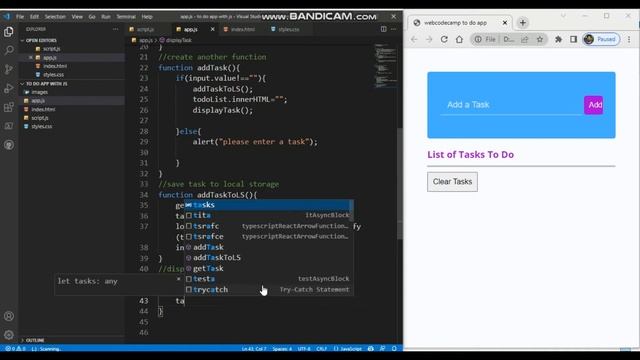This screenshot has height=360, width=640.
Task: Open Run and Debug view
Action: coord(9,88)
